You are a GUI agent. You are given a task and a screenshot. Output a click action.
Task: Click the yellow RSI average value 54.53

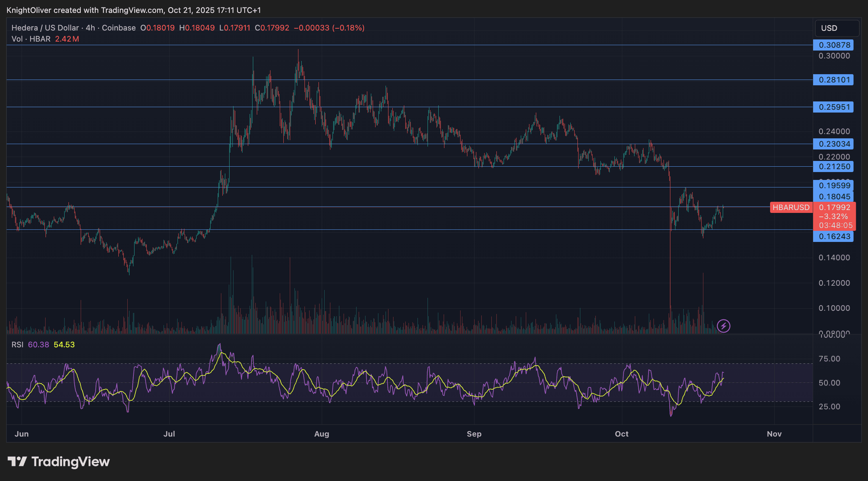click(x=64, y=344)
